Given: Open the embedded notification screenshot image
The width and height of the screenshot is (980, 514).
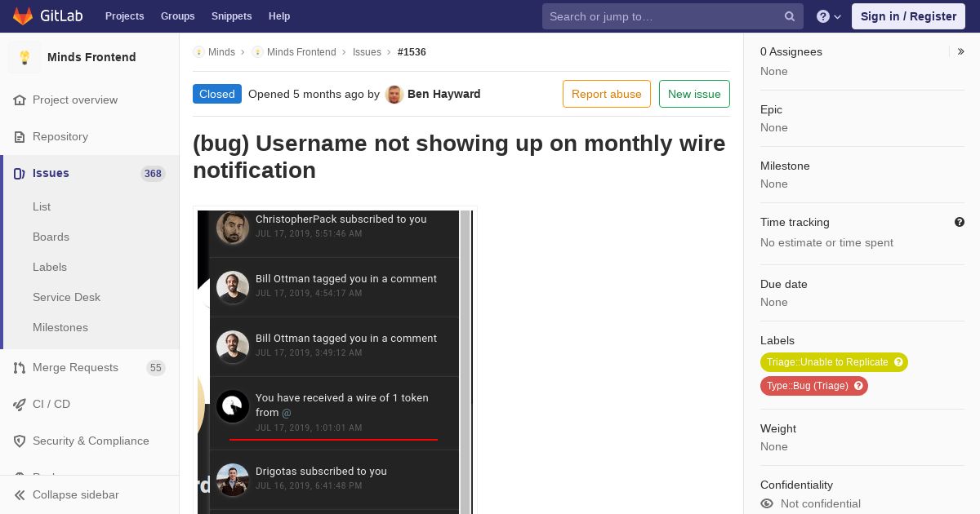Looking at the screenshot, I should [334, 361].
